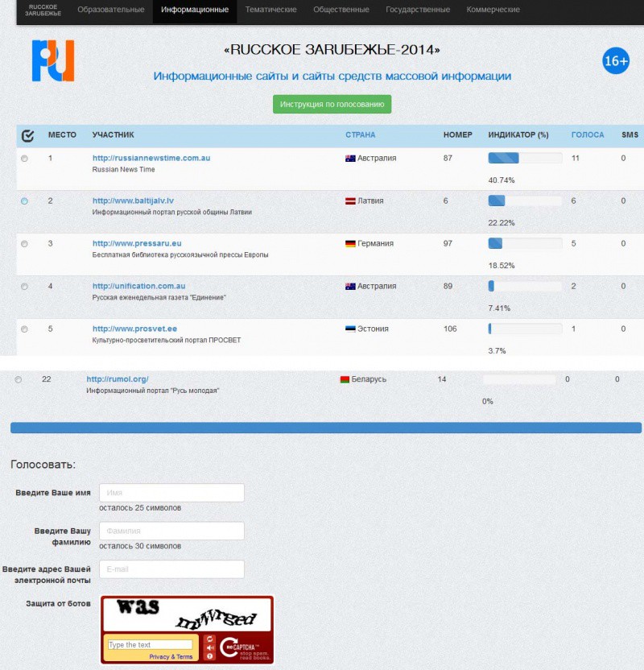Click the CAPTCHA image with distorted words
Viewport: 644px width, 670px height.
187,614
